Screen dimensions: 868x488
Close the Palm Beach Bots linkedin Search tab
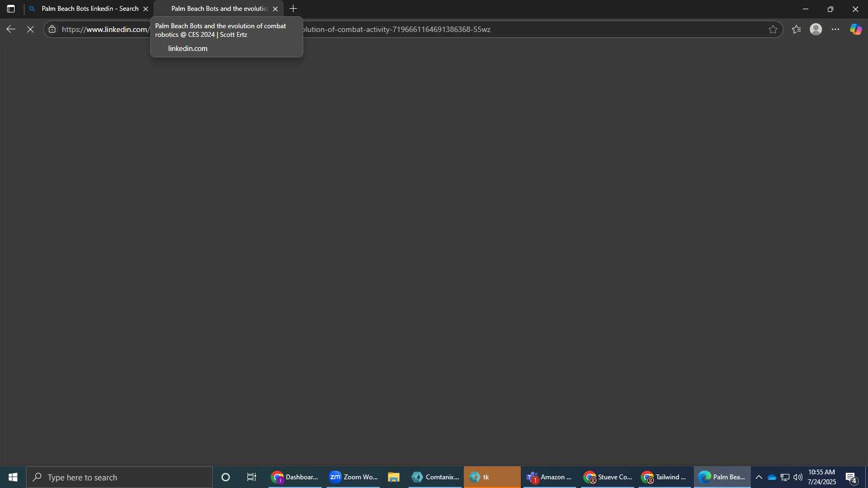pyautogui.click(x=145, y=9)
